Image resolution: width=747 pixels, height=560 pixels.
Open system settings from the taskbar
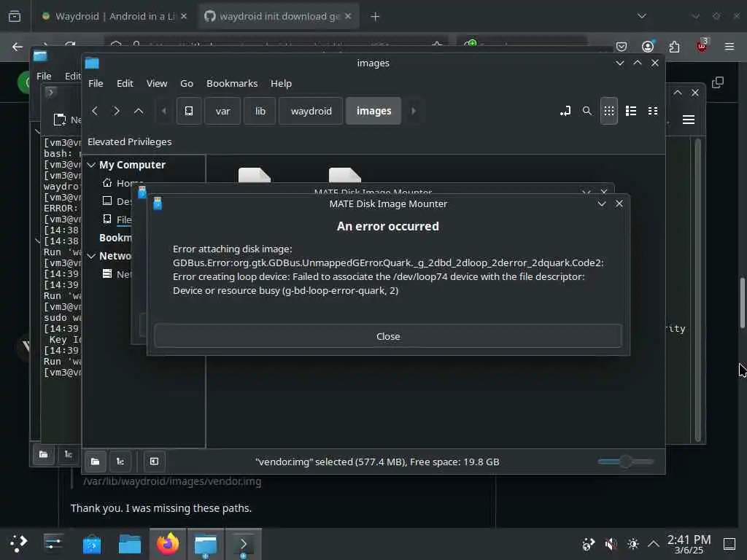pos(53,543)
